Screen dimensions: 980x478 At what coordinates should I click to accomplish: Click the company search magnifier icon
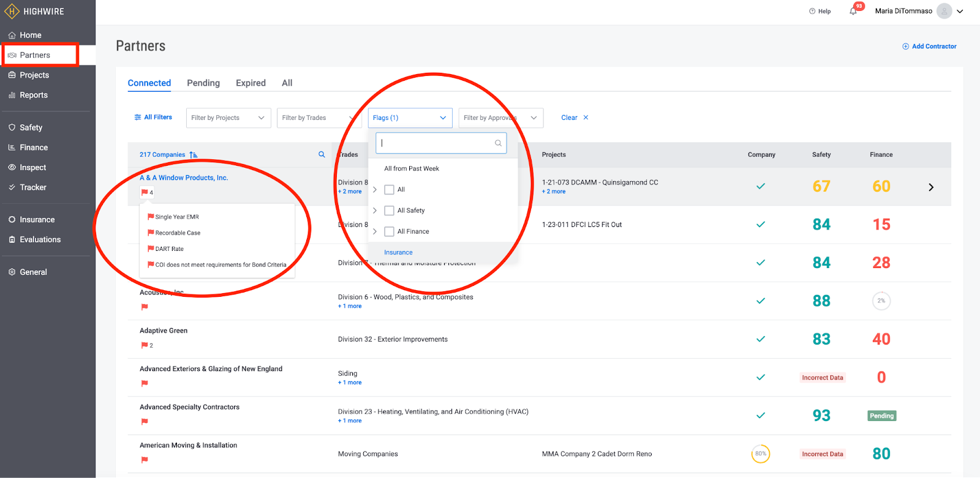coord(322,155)
